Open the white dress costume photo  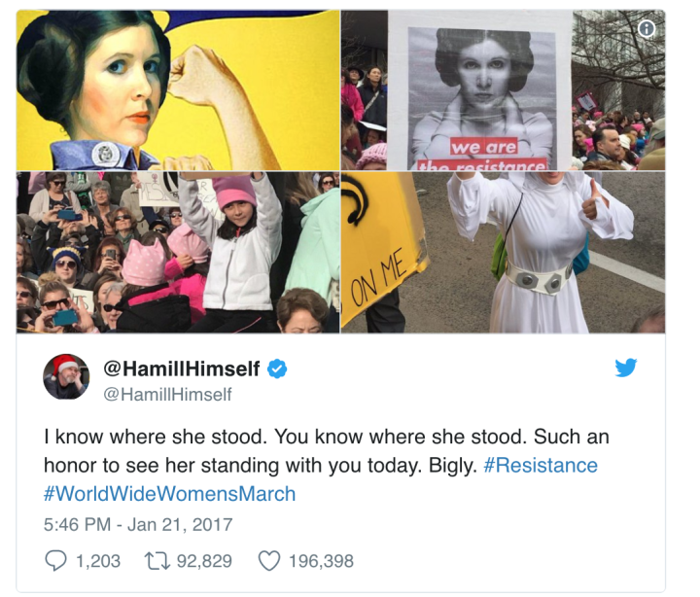tap(504, 252)
